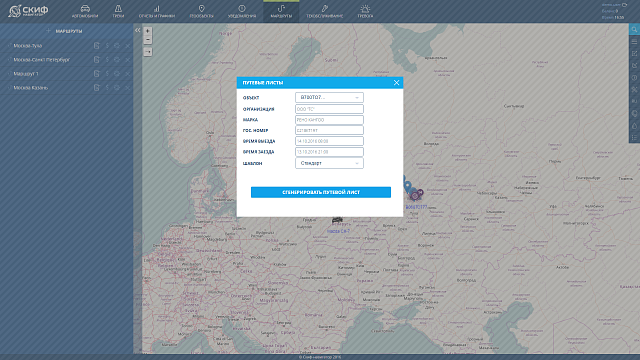
Task: Click the СКИФ logo
Action: (x=28, y=11)
